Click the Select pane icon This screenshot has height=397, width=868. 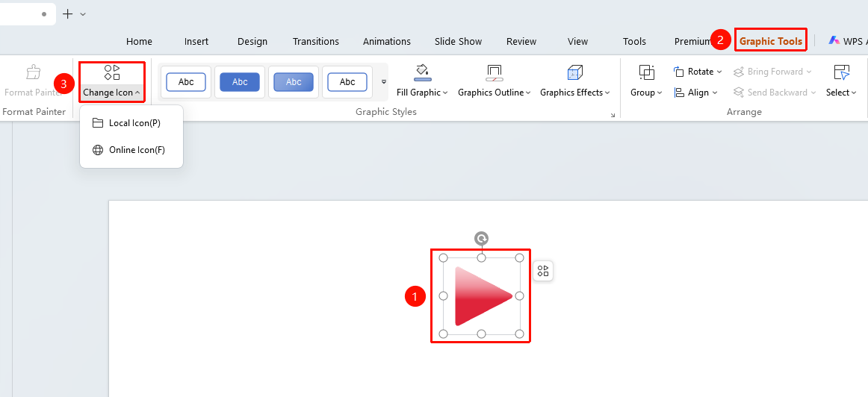[841, 72]
